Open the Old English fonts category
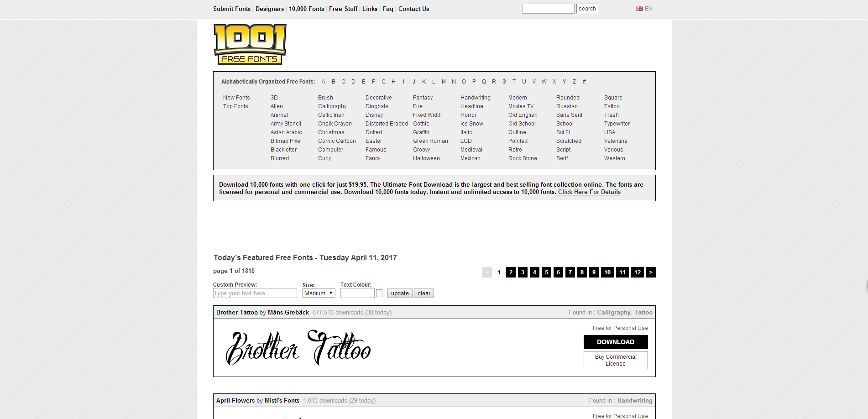Image resolution: width=868 pixels, height=419 pixels. tap(523, 115)
